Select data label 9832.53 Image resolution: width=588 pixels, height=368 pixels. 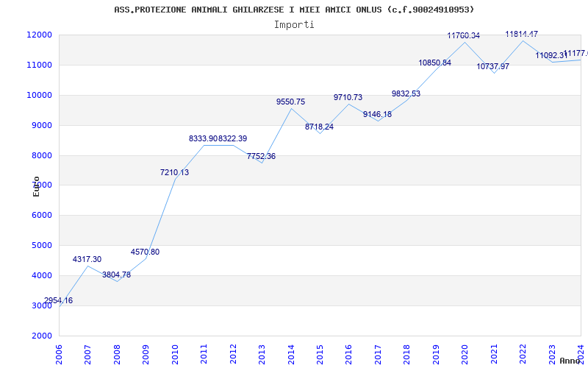[x=406, y=93]
